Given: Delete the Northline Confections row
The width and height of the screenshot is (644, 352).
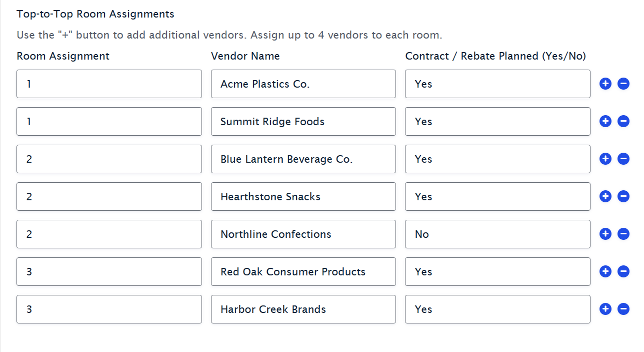Looking at the screenshot, I should tap(623, 234).
